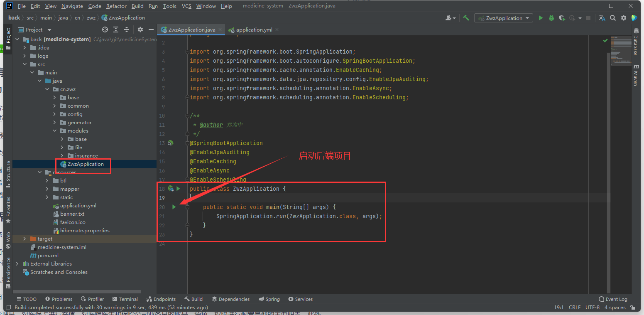Toggle the Favorites tool window
644x315 pixels.
pyautogui.click(x=8, y=210)
